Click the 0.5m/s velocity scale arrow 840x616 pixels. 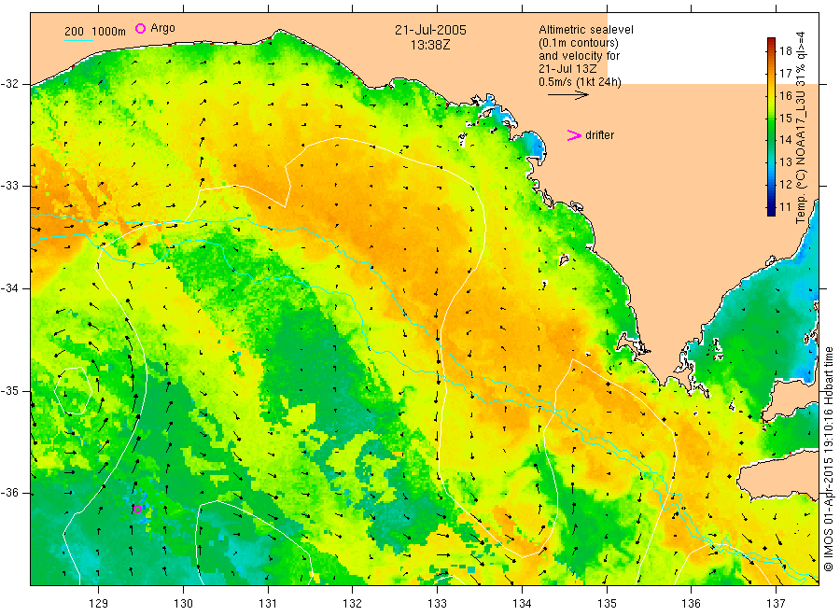coord(567,95)
